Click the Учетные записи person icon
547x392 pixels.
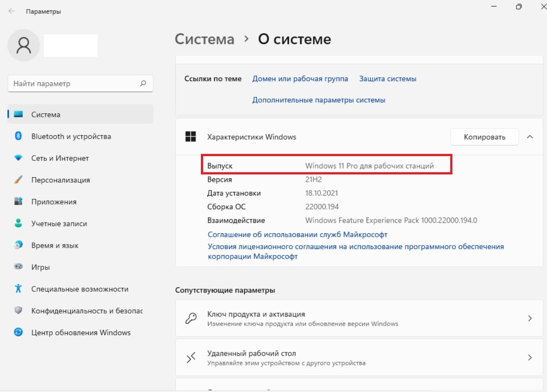pyautogui.click(x=18, y=223)
